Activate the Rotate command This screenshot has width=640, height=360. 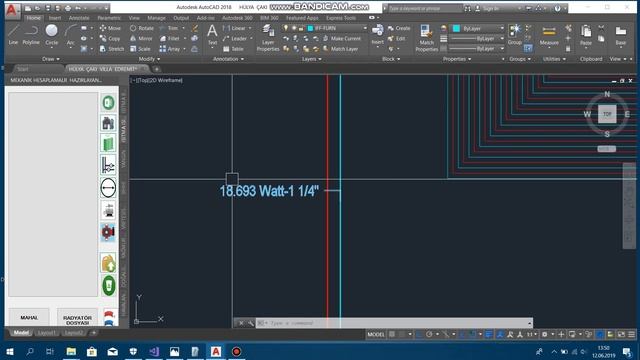pyautogui.click(x=142, y=28)
